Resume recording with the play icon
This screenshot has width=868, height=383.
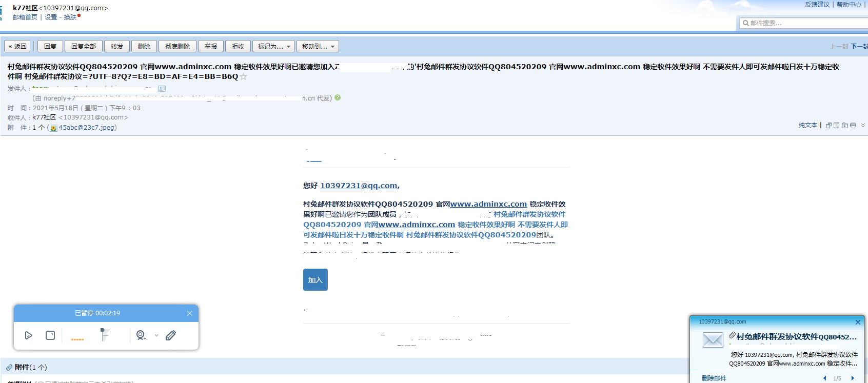click(x=29, y=335)
